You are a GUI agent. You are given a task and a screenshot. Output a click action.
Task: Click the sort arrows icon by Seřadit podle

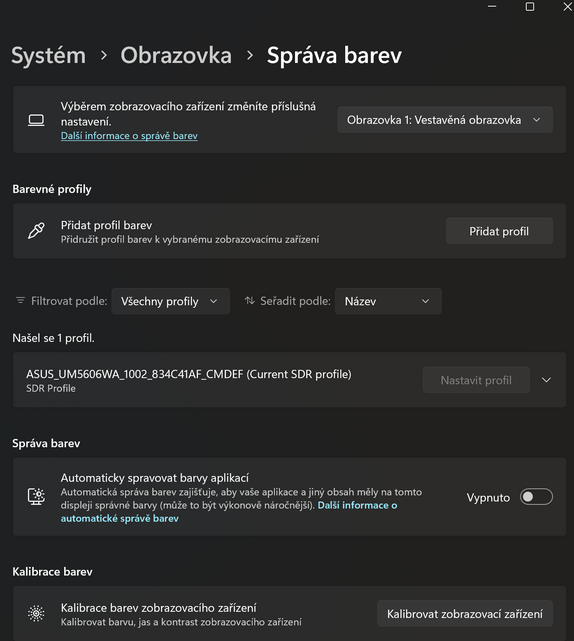point(249,301)
